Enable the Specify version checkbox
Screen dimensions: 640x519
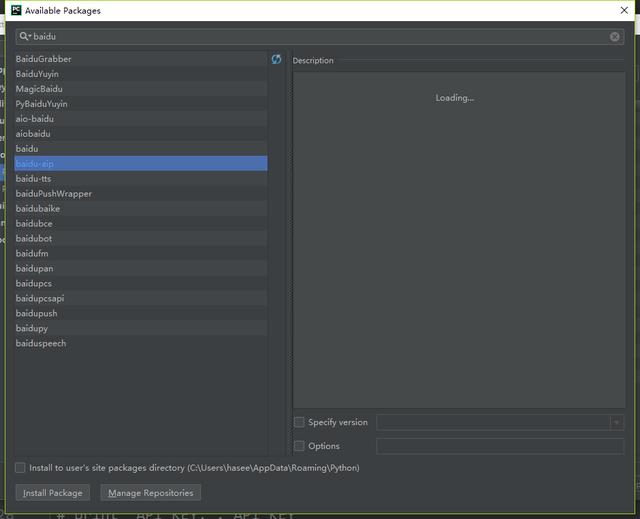299,422
